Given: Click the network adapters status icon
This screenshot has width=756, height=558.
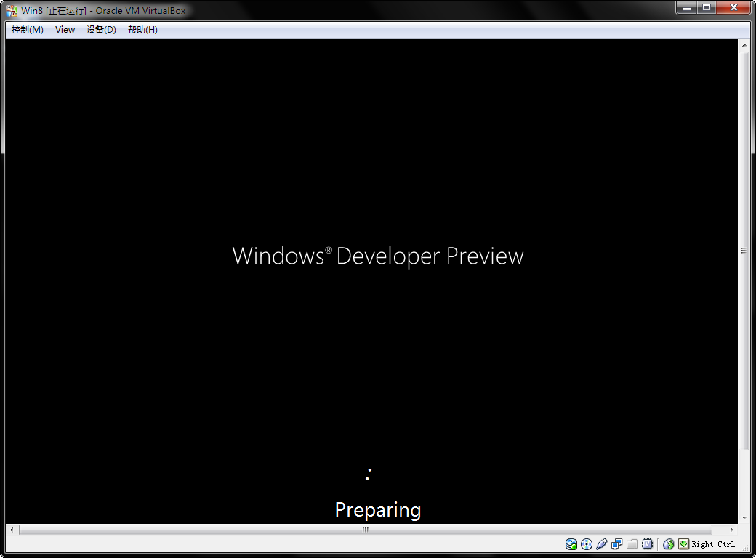Looking at the screenshot, I should [616, 544].
